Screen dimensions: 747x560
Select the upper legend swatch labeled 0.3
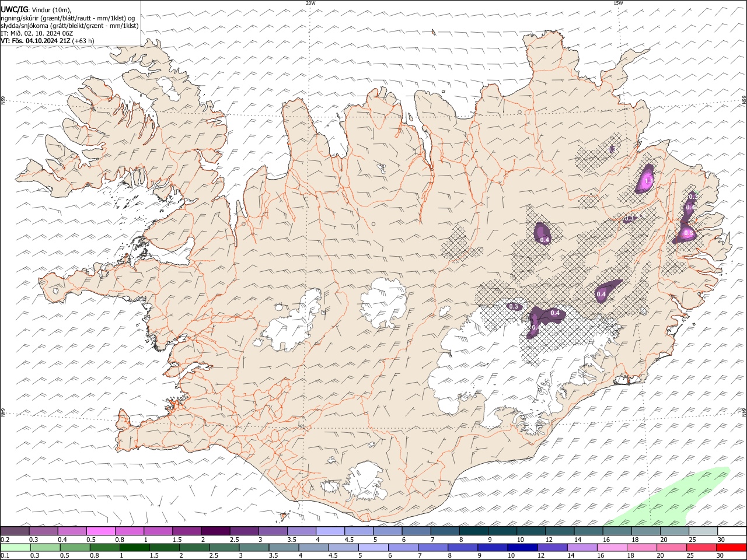tap(43, 531)
